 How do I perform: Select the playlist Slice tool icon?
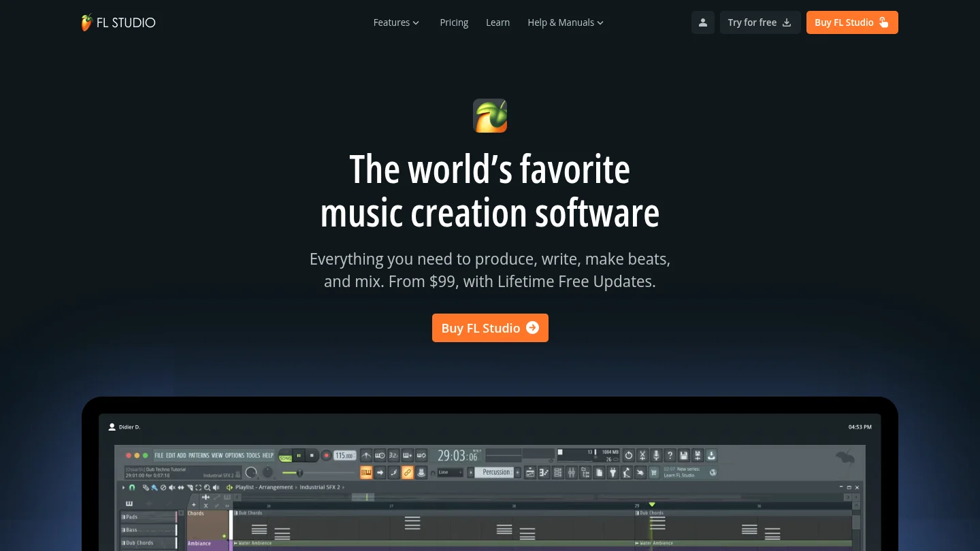[x=190, y=487]
